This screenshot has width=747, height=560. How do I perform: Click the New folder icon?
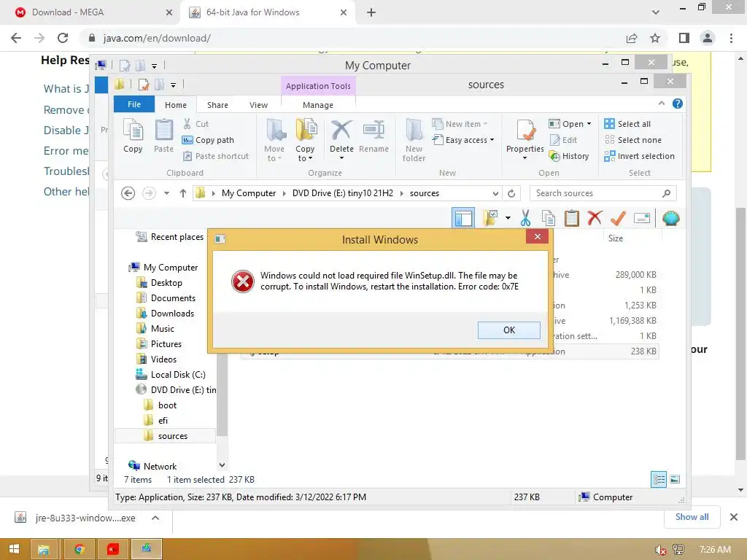click(414, 141)
